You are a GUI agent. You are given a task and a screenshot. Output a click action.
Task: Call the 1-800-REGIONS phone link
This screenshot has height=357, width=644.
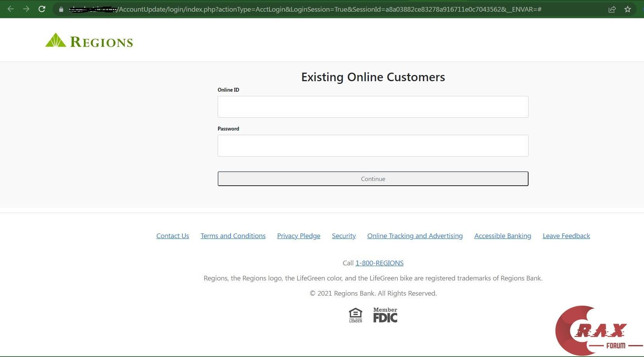tap(379, 263)
